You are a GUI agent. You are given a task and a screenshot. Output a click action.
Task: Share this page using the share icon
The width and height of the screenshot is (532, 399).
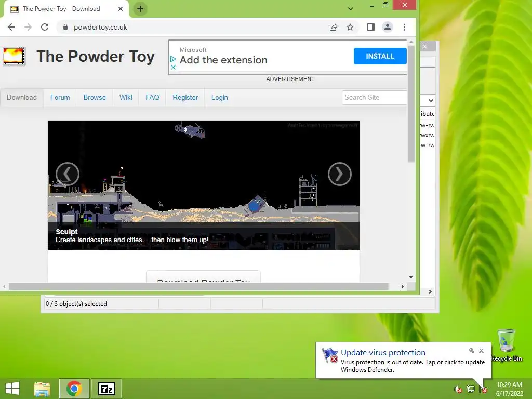334,27
